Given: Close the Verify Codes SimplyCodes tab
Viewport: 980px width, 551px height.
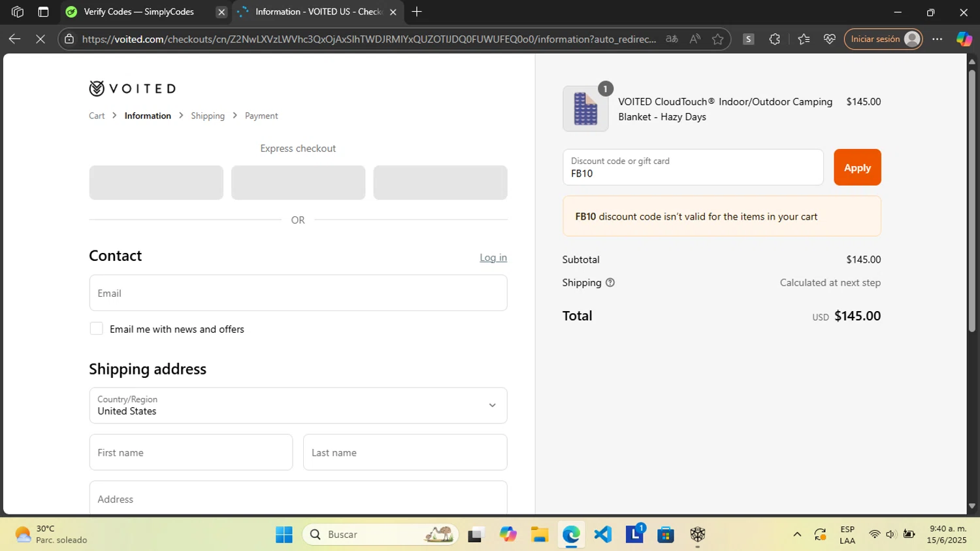Looking at the screenshot, I should click(221, 12).
